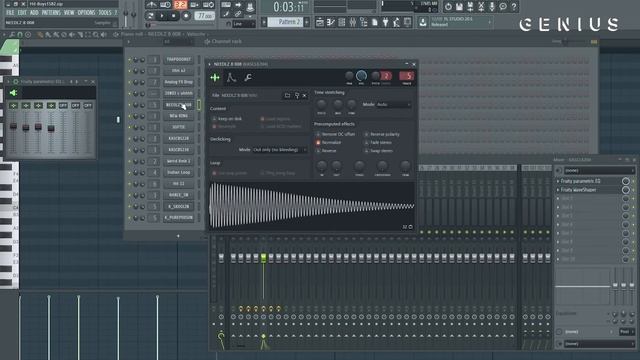Expand Fruity parametric EQ slot arrow
Image resolution: width=640 pixels, height=360 pixels.
pyautogui.click(x=558, y=181)
